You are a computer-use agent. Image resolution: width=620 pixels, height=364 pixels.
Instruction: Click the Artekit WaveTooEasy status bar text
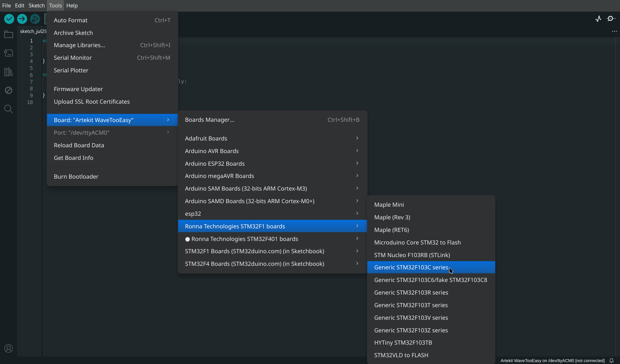pyautogui.click(x=552, y=360)
